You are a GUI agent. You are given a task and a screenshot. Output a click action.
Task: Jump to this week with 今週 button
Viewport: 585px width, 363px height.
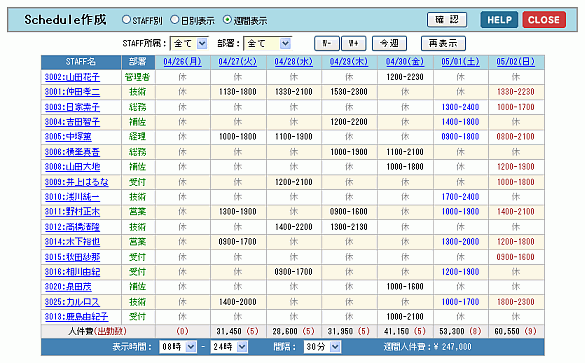pos(389,44)
